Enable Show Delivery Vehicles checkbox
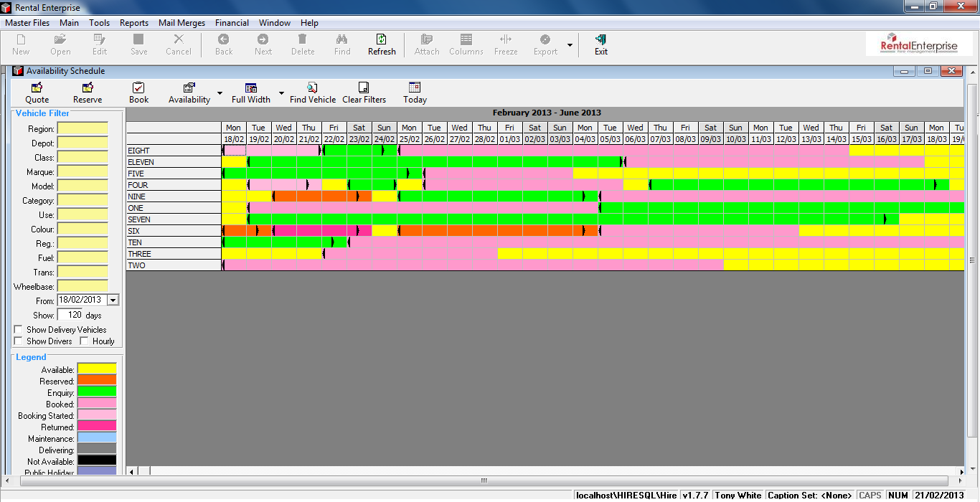Screen dimensions: 980x502 (18, 330)
